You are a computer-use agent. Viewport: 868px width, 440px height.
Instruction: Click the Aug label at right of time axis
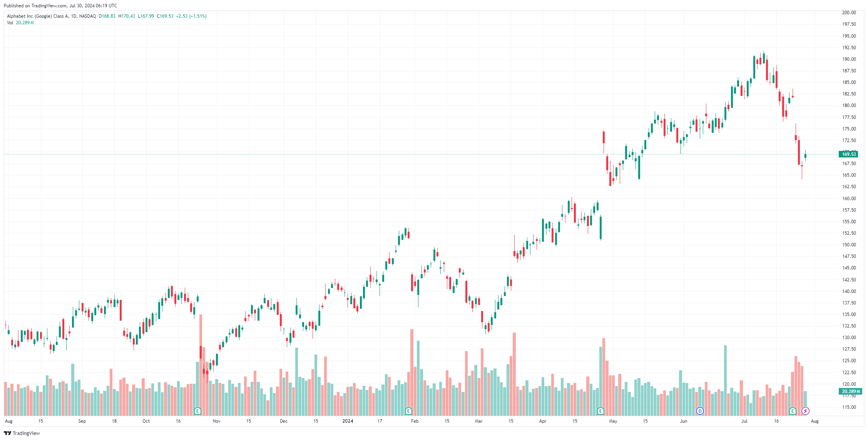click(814, 421)
